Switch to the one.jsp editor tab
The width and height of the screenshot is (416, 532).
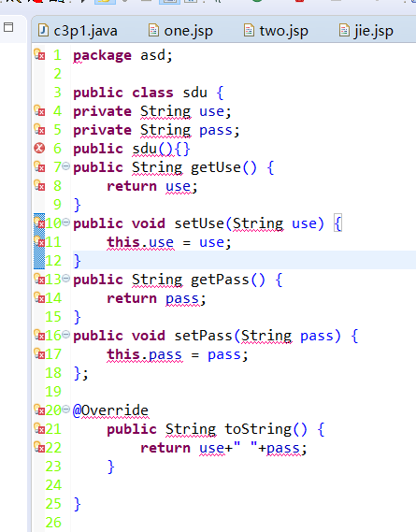point(180,31)
